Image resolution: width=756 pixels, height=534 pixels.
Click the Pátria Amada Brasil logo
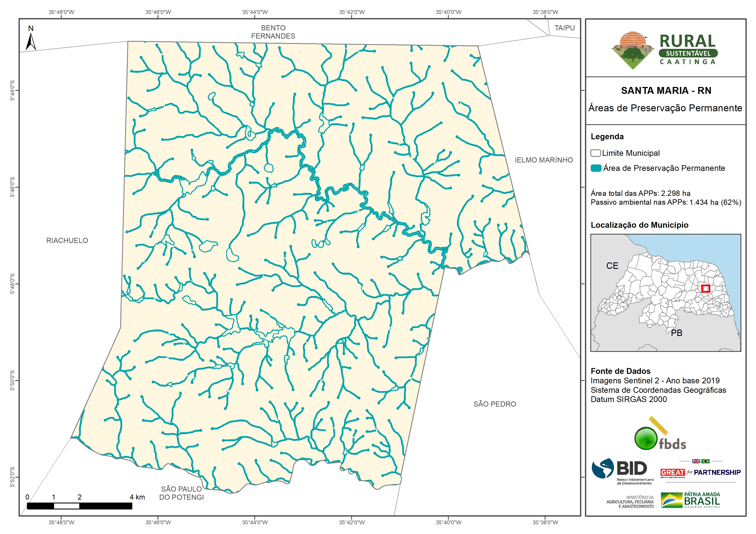tap(691, 500)
